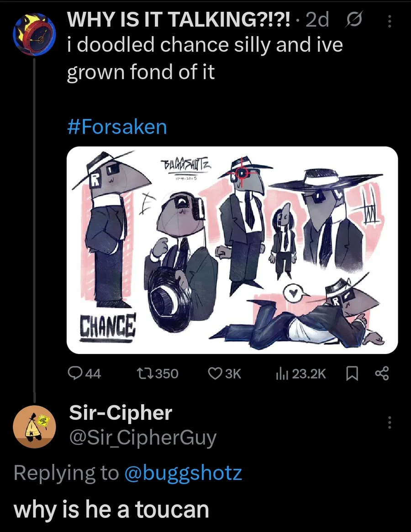Tap the 'why is he a toucan' reply text
Viewport: 411px width, 532px height.
(111, 509)
